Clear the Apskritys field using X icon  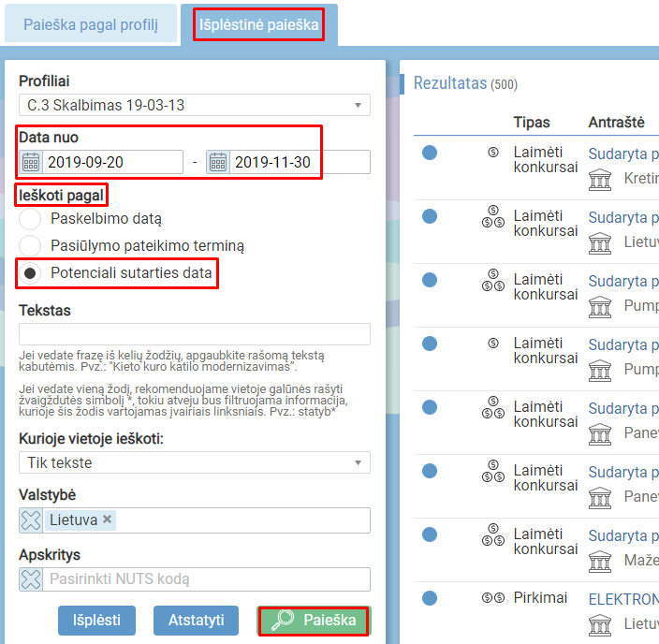click(32, 579)
